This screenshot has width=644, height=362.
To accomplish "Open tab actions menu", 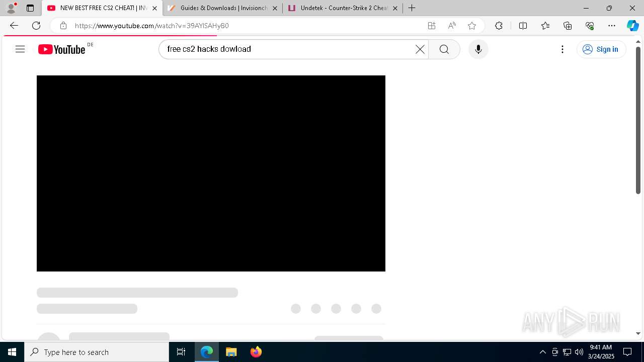I will 30,8.
